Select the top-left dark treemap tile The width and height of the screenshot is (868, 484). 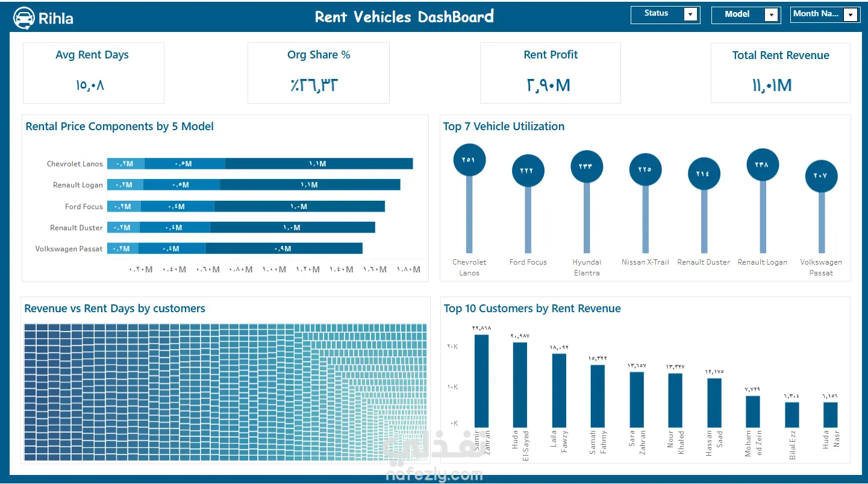[x=29, y=328]
